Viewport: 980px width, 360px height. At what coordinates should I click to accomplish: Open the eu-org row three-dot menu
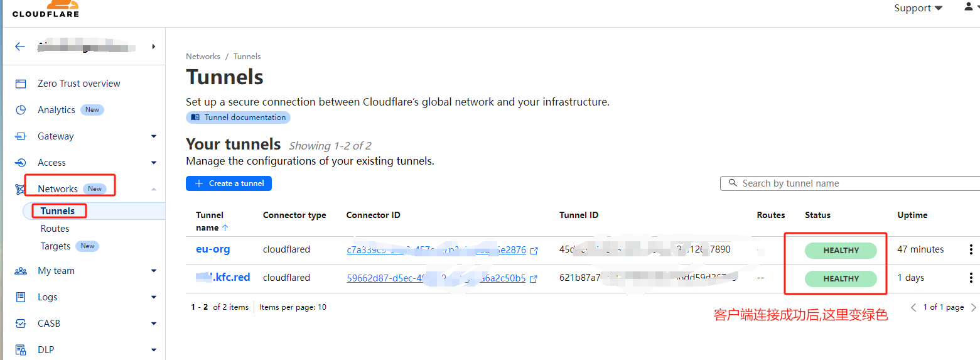(971, 249)
